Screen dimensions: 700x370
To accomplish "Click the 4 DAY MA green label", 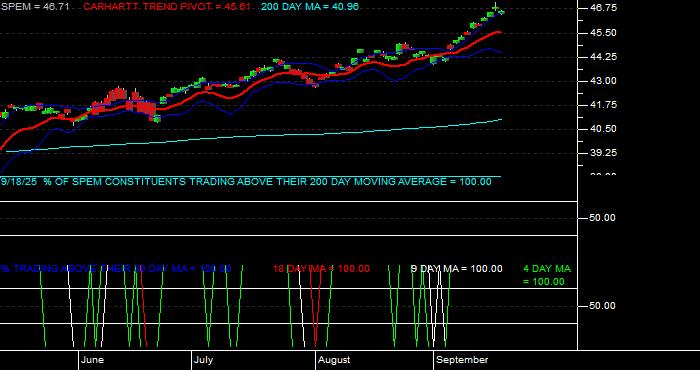I will coord(546,275).
